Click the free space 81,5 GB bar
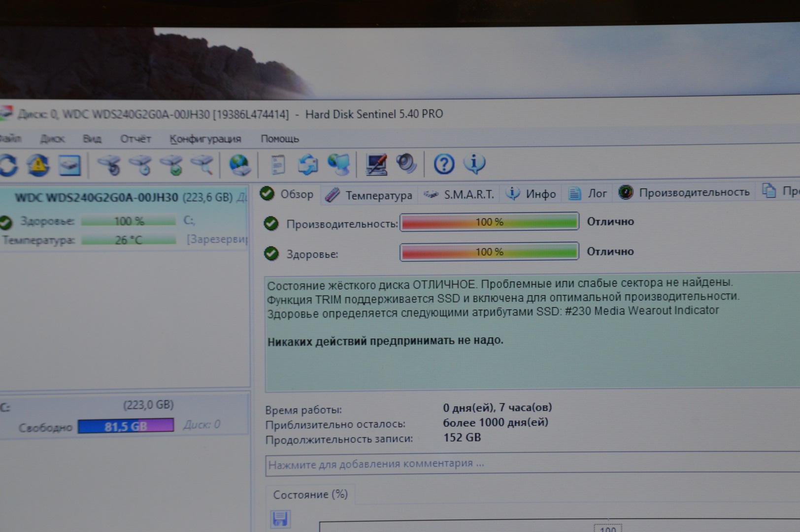The height and width of the screenshot is (532, 800). coord(126,426)
